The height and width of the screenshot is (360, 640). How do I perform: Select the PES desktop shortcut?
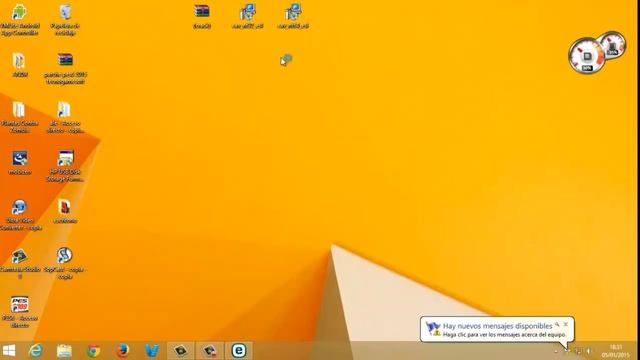click(x=19, y=311)
